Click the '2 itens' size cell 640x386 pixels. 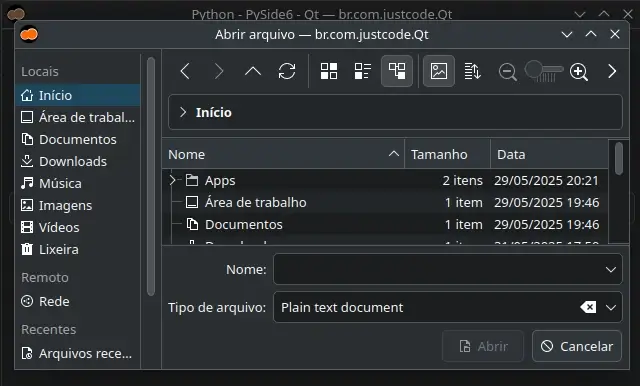point(462,180)
